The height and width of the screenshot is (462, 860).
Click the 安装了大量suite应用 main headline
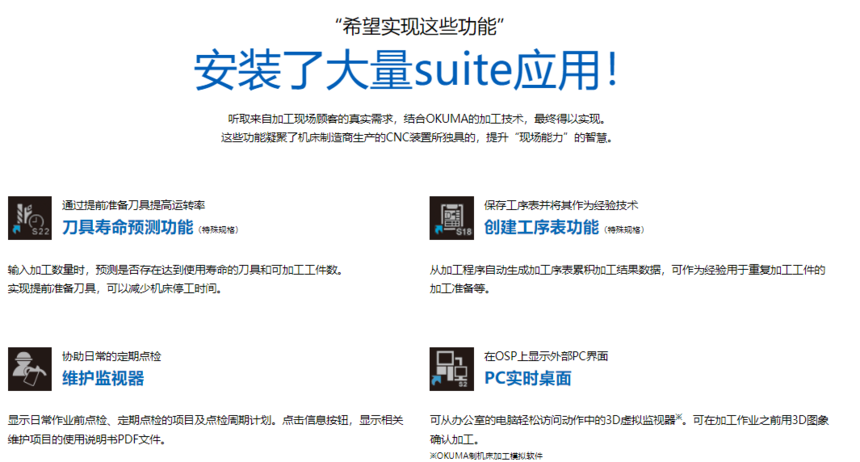[x=409, y=68]
